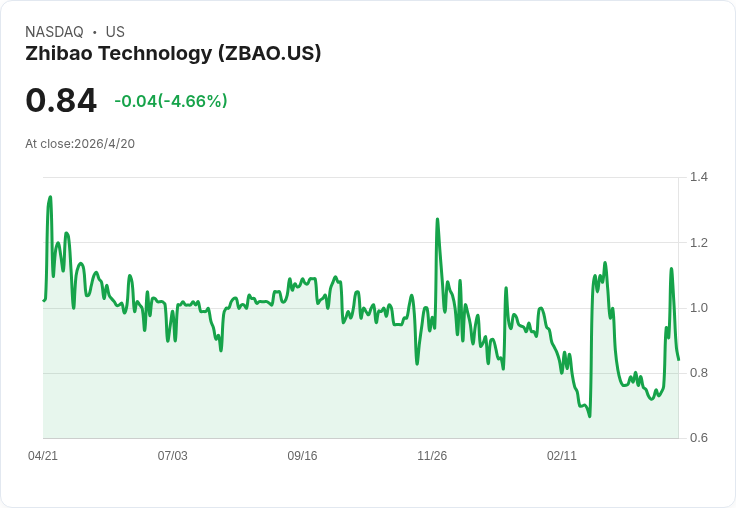Click the current price 0.84
Viewport: 736px width, 508px height.
point(61,101)
